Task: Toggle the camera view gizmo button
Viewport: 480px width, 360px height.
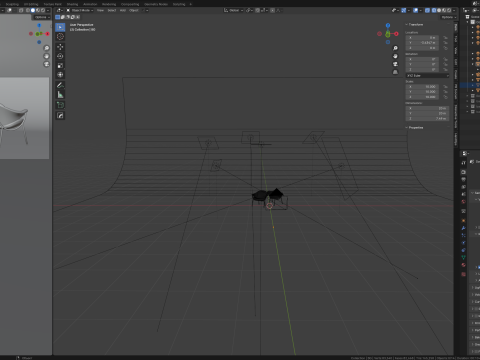Action: tap(395, 64)
